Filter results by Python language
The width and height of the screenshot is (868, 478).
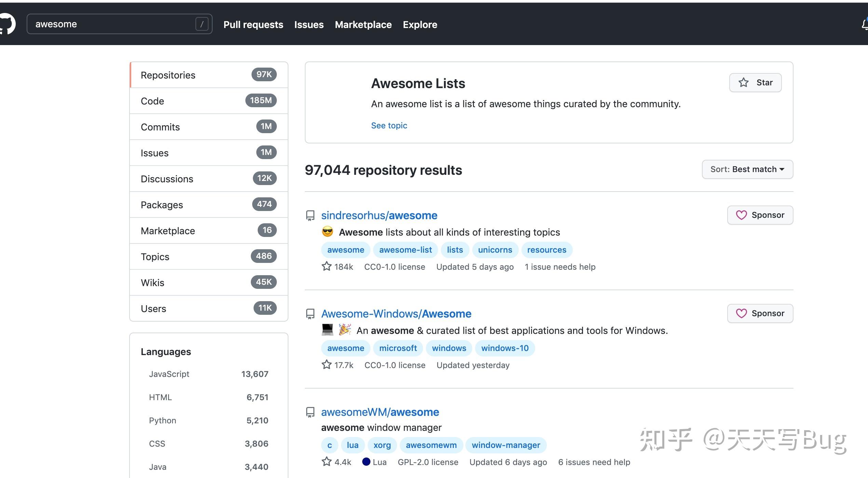pos(162,421)
